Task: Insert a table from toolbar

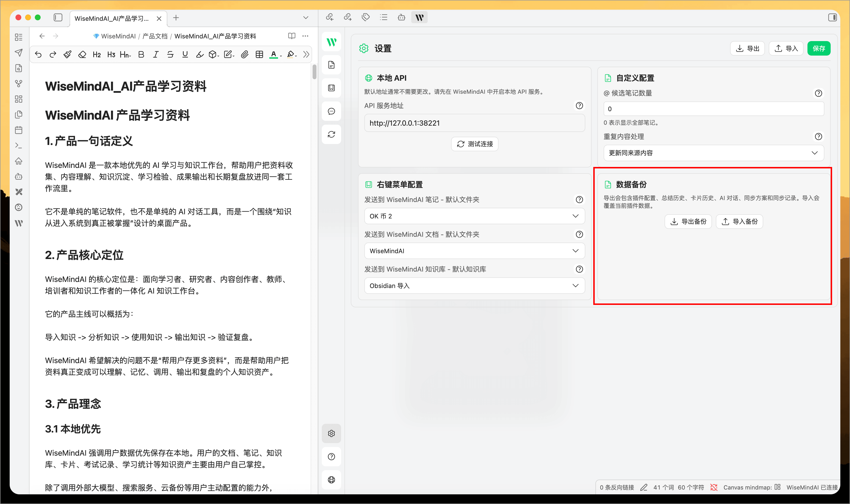Action: click(x=259, y=54)
